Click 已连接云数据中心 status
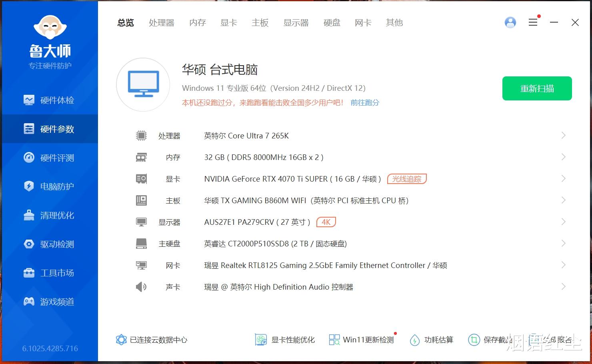Image resolution: width=592 pixels, height=364 pixels. coord(152,340)
